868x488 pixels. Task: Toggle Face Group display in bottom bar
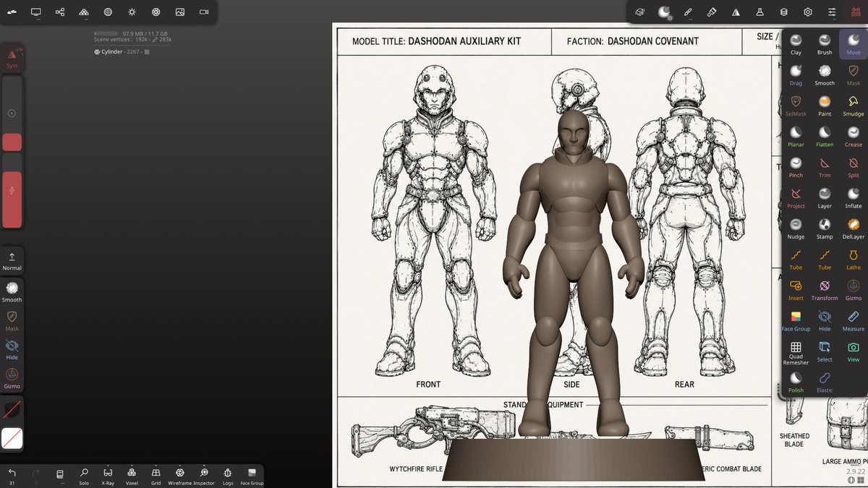(x=252, y=476)
